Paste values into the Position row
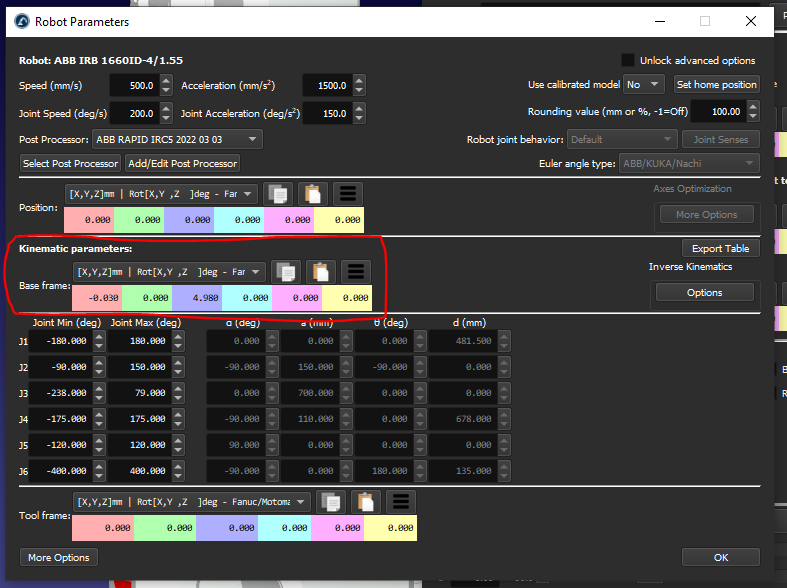This screenshot has height=588, width=787. [x=315, y=194]
